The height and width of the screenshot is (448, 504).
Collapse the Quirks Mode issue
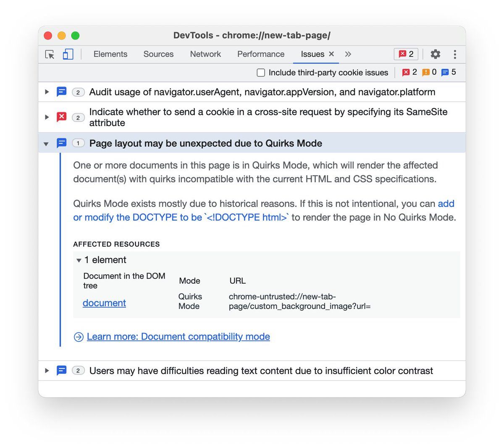[x=46, y=144]
